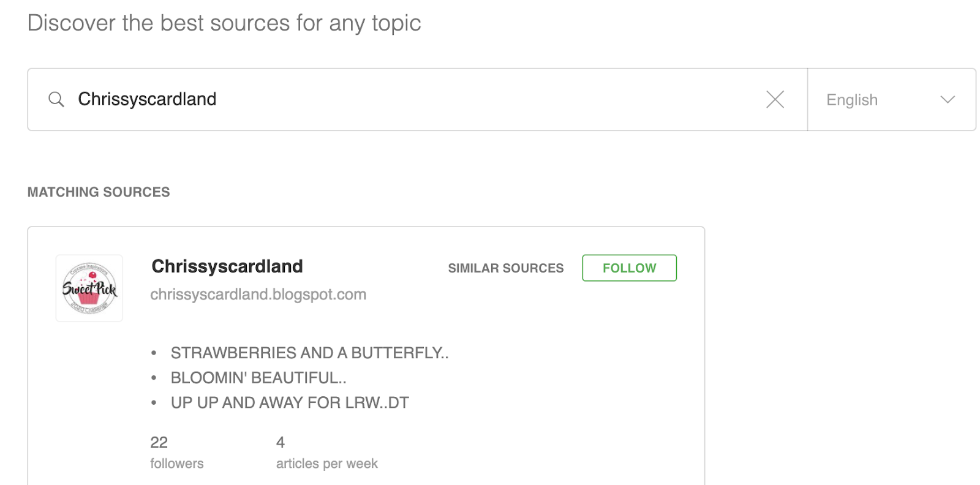Viewport: 980px width, 485px height.
Task: Focus the Chrissyscardland search text field
Action: [x=417, y=99]
